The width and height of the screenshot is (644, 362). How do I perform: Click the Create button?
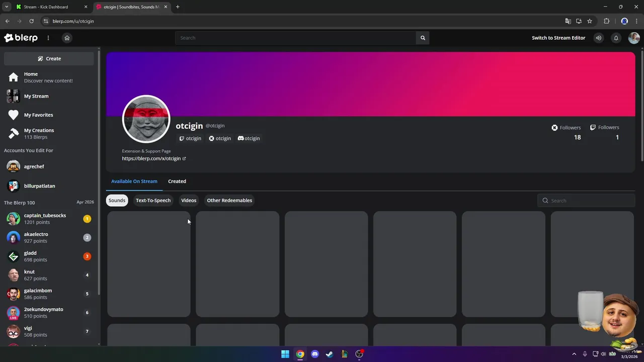[x=49, y=58]
